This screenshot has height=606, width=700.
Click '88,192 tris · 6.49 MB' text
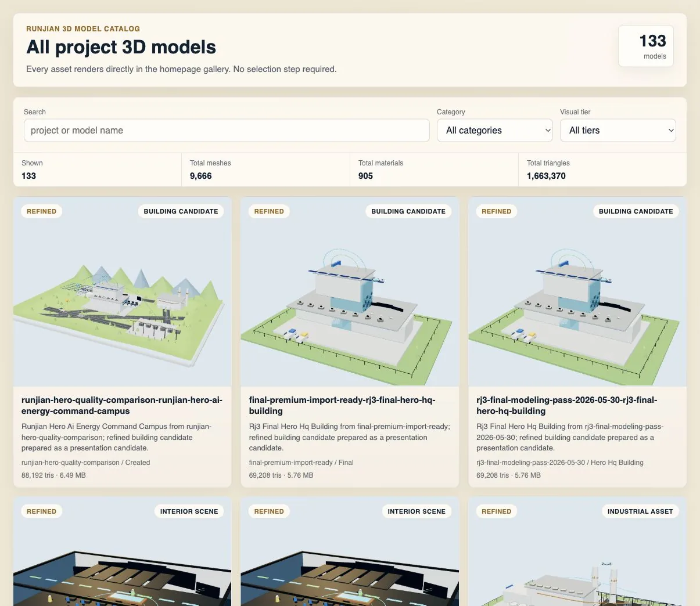tap(53, 475)
